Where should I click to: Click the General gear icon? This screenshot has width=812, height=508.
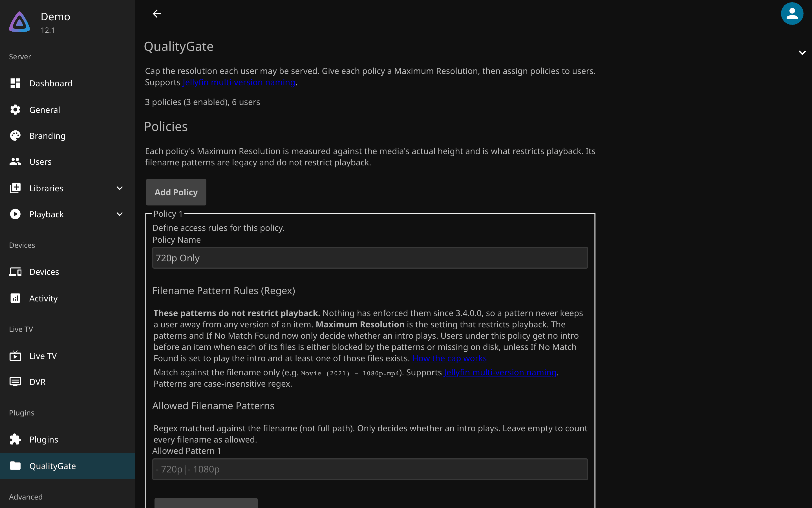tap(15, 110)
